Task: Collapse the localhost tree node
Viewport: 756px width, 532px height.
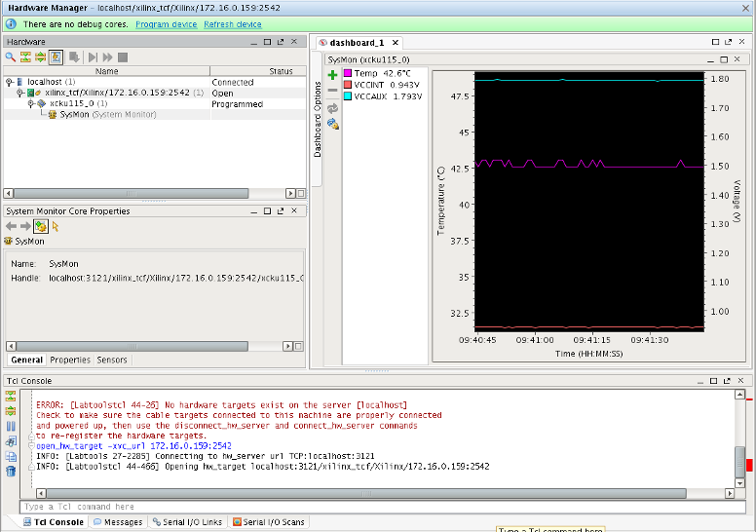Action: [9, 82]
